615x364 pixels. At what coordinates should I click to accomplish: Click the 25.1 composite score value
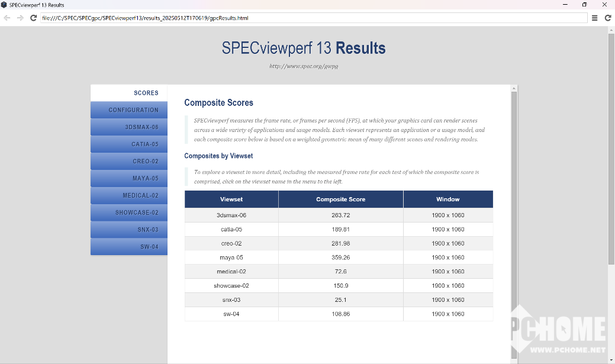click(340, 300)
